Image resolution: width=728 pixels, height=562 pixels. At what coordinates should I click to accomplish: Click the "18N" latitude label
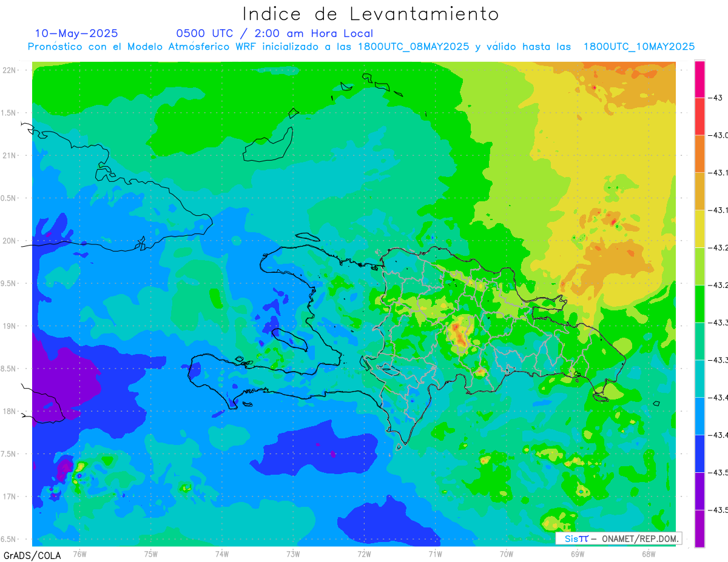[x=9, y=411]
